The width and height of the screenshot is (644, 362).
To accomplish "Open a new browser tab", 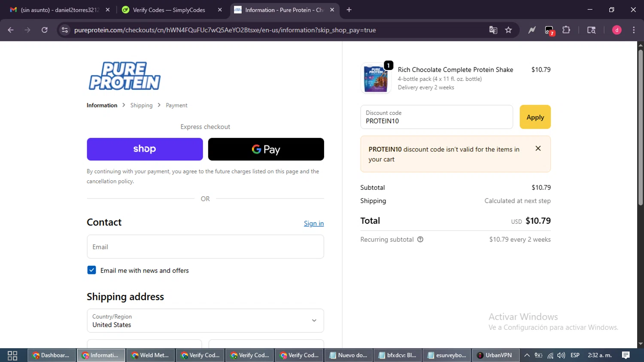I will pyautogui.click(x=349, y=10).
